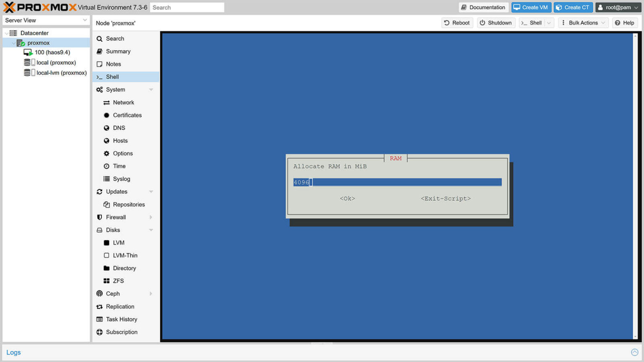Collapse the Datacenter tree node
This screenshot has height=362, width=644.
pyautogui.click(x=6, y=33)
